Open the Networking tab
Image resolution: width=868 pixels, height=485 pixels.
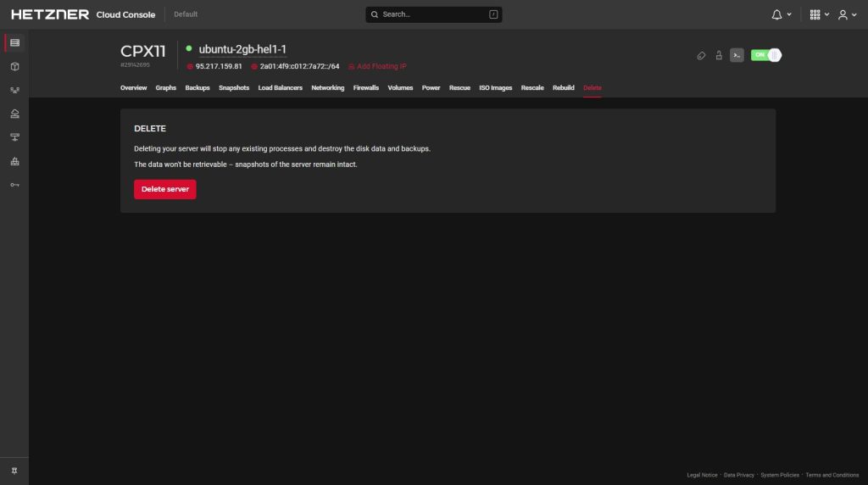coord(327,88)
